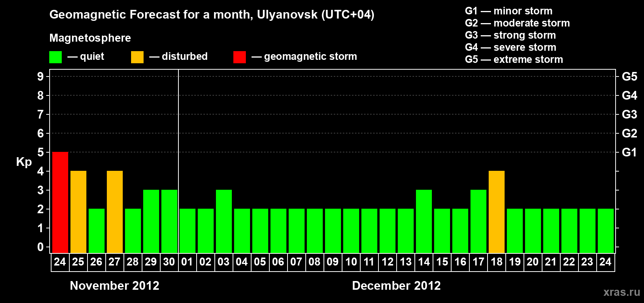Viewport: 644px width, 303px height.
Task: Click the G3 label on right axis
Action: pos(629,114)
